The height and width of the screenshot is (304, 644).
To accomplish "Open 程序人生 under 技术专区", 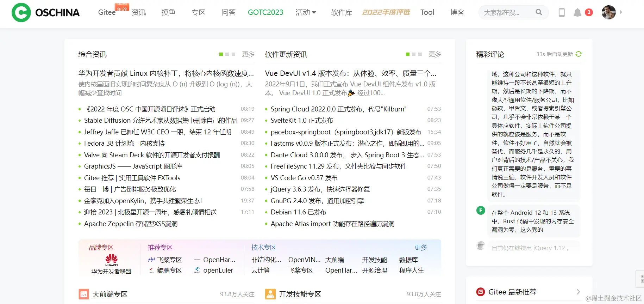I will coord(412,270).
